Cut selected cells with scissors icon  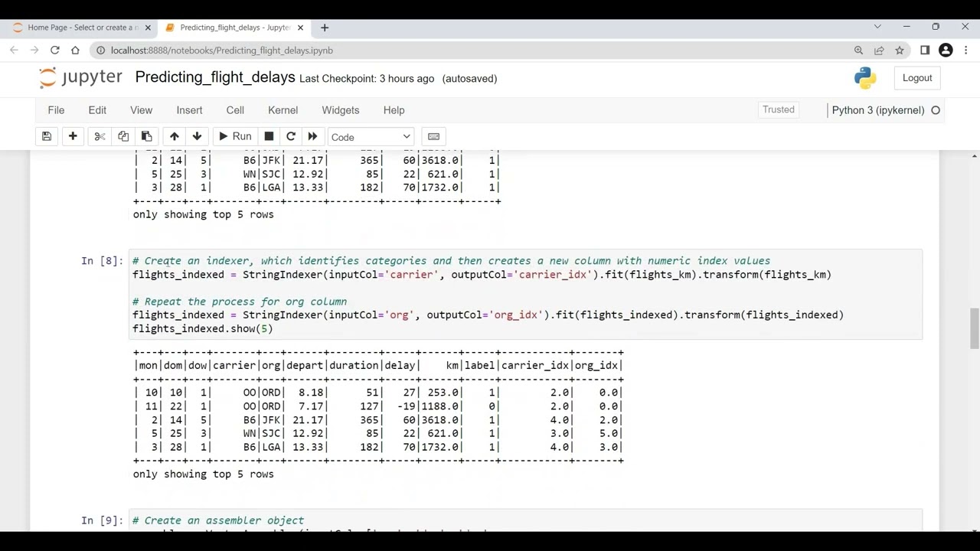click(x=100, y=136)
